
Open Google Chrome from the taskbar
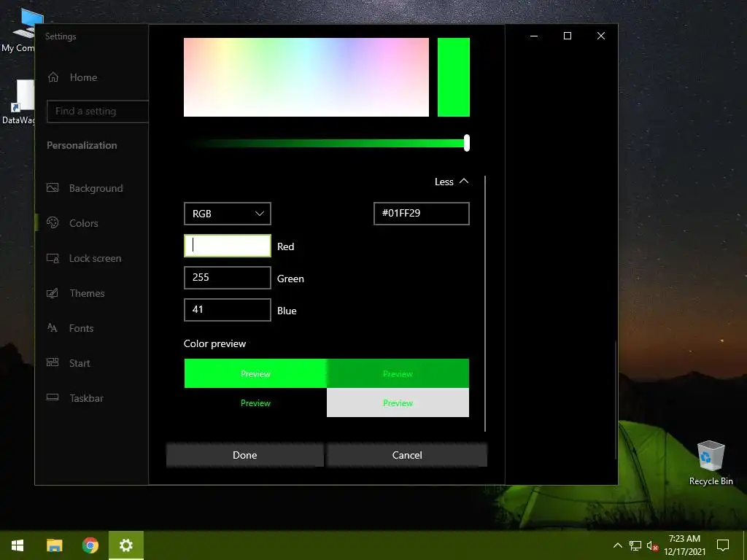90,545
